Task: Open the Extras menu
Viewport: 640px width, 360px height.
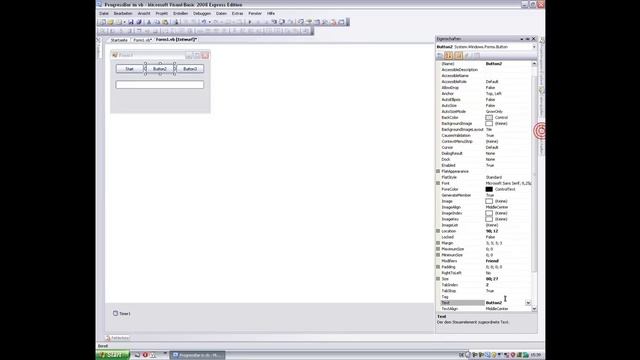Action: pyautogui.click(x=238, y=13)
